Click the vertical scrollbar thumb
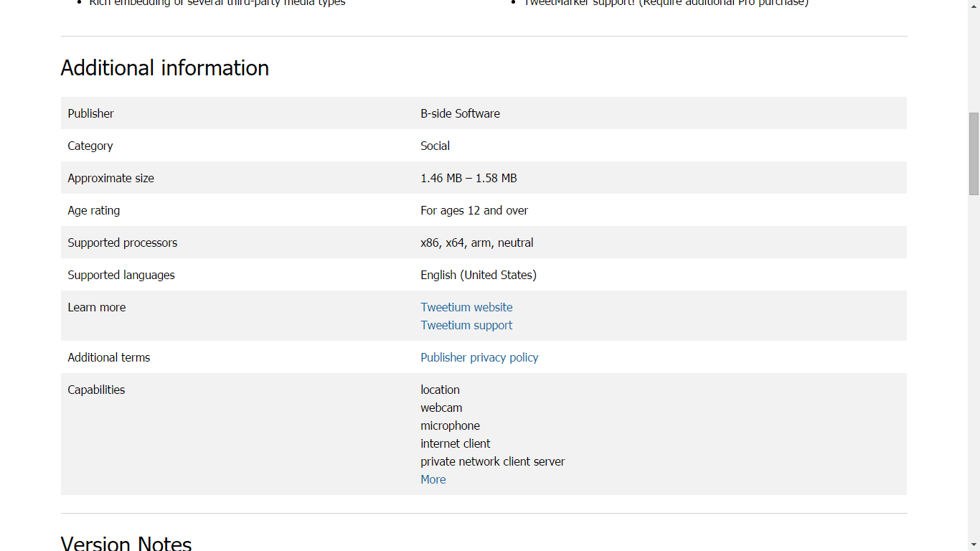Viewport: 980px width, 551px height. pyautogui.click(x=974, y=154)
